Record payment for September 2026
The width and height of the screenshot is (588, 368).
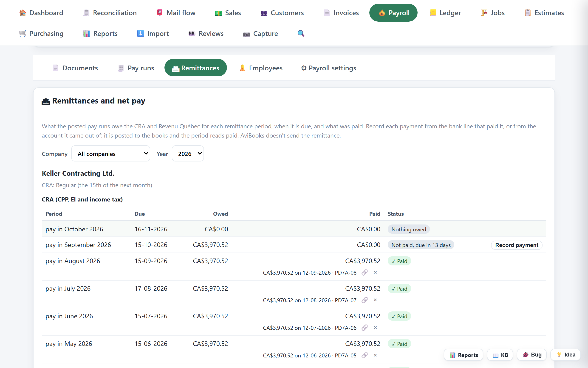pos(517,245)
